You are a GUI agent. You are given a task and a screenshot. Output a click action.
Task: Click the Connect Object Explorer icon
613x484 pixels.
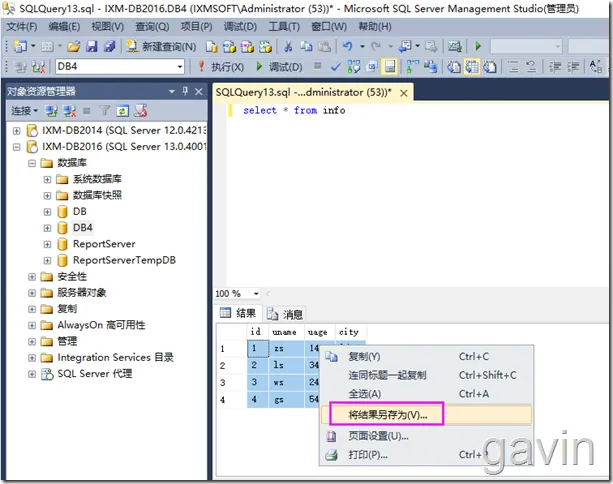click(x=52, y=111)
